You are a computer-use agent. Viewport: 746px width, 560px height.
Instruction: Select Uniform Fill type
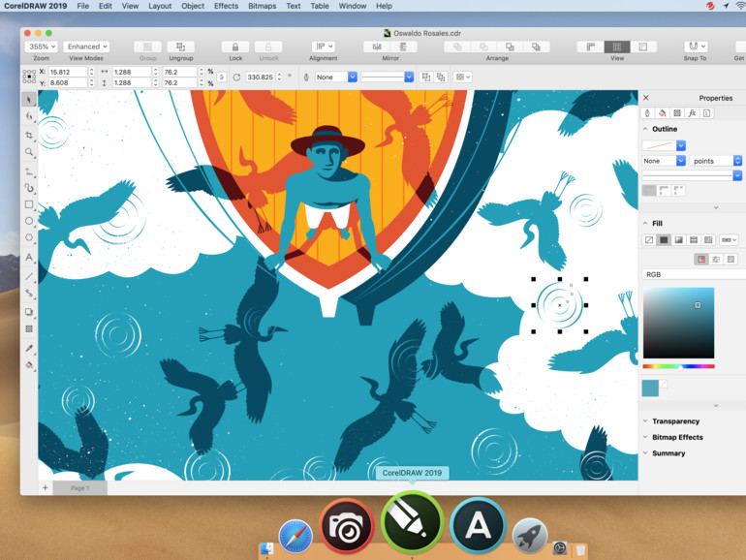click(664, 240)
